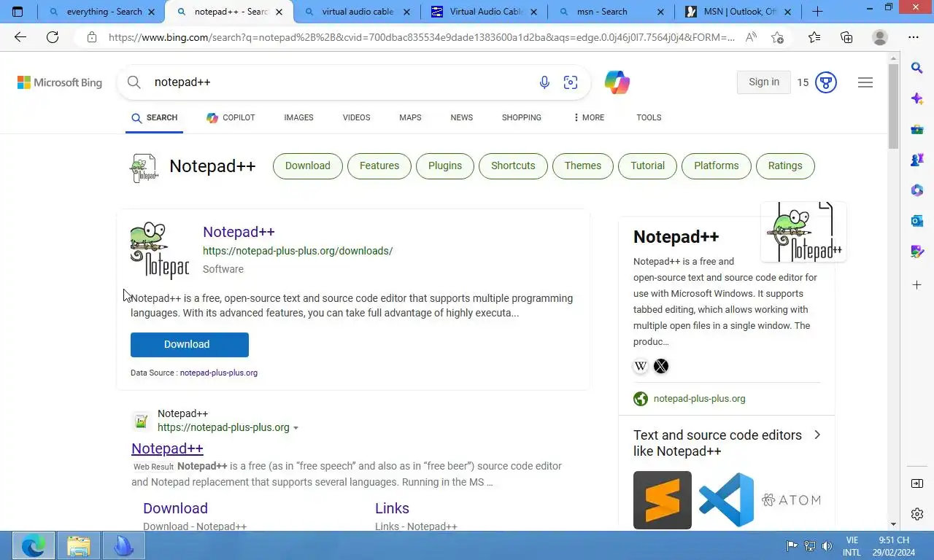Open the Links sublink heading
Image resolution: width=934 pixels, height=560 pixels.
tap(392, 508)
